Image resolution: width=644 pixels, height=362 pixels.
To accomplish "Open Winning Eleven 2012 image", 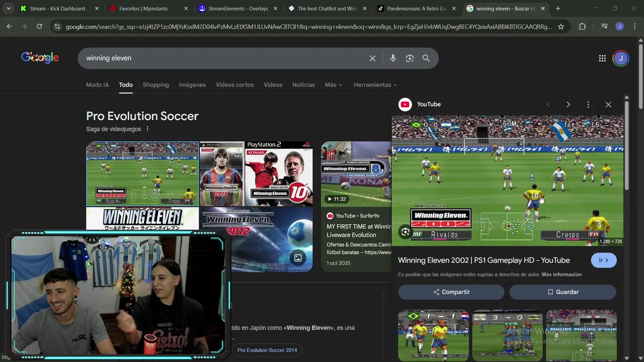I will tap(257, 239).
